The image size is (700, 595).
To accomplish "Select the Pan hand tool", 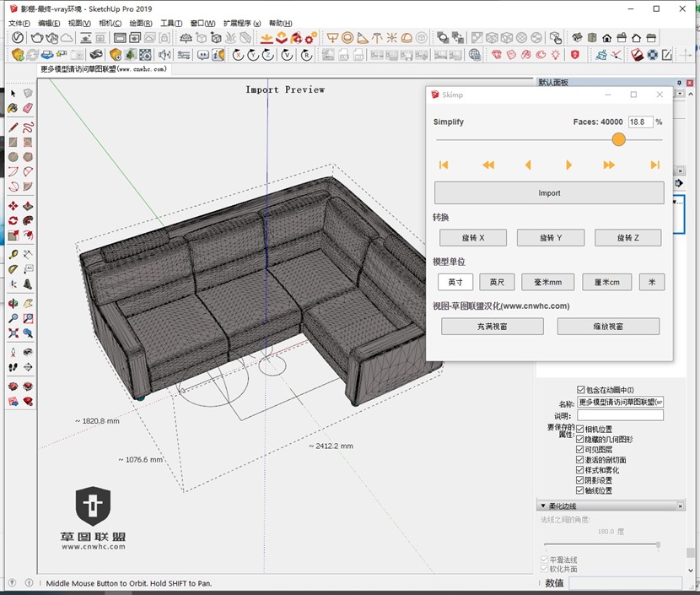I will pos(28,304).
